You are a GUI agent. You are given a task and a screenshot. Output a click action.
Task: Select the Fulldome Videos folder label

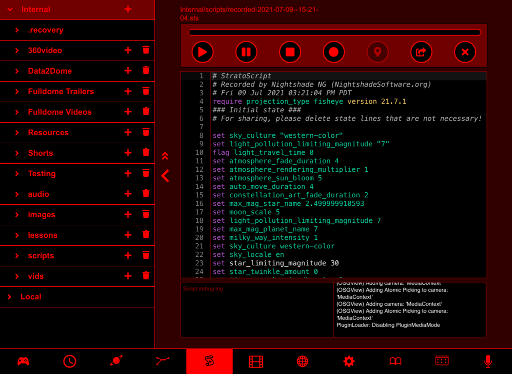pos(60,112)
